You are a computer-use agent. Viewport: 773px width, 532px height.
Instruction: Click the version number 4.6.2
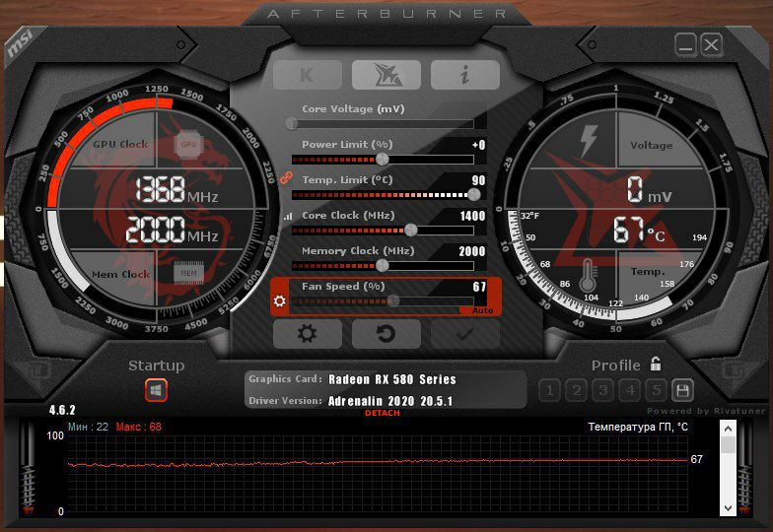(x=62, y=410)
